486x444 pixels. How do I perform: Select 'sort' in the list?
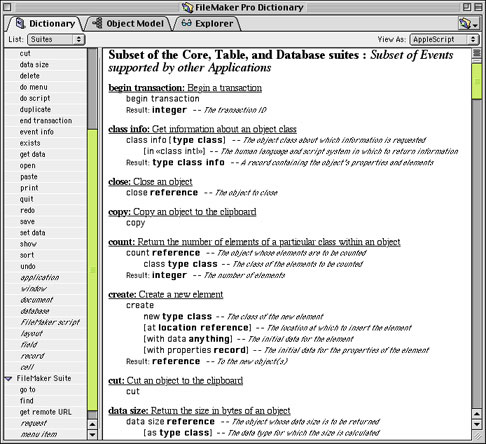click(27, 255)
